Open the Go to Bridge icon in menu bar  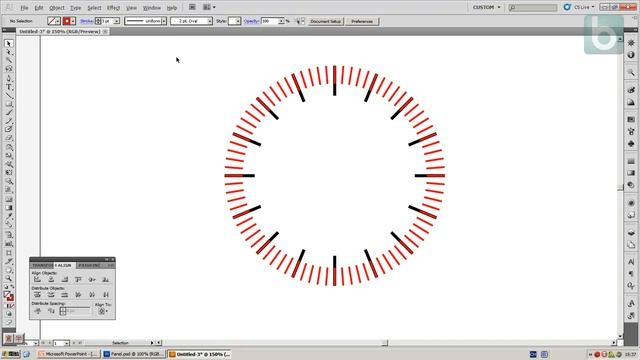(192, 7)
